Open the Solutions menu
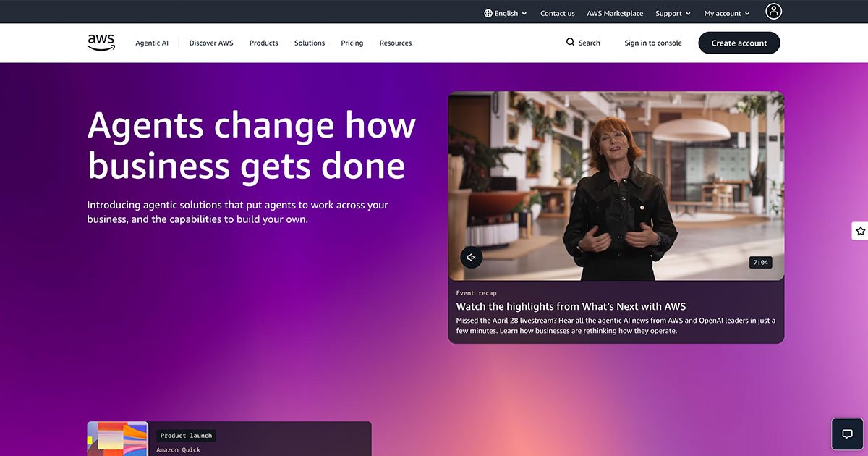Screen dimensions: 868x456 point(310,43)
